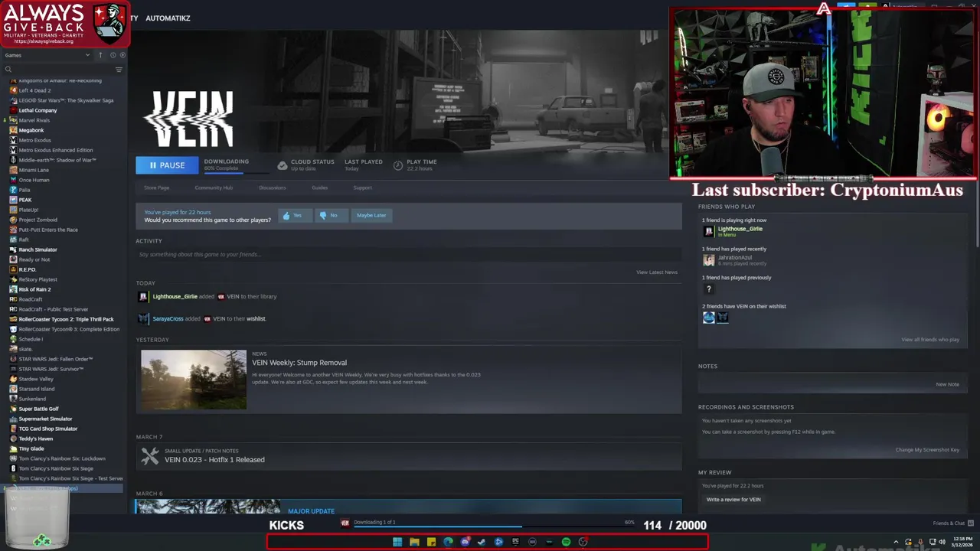Select Stardew Valley in library
This screenshot has width=980, height=551.
click(x=36, y=379)
